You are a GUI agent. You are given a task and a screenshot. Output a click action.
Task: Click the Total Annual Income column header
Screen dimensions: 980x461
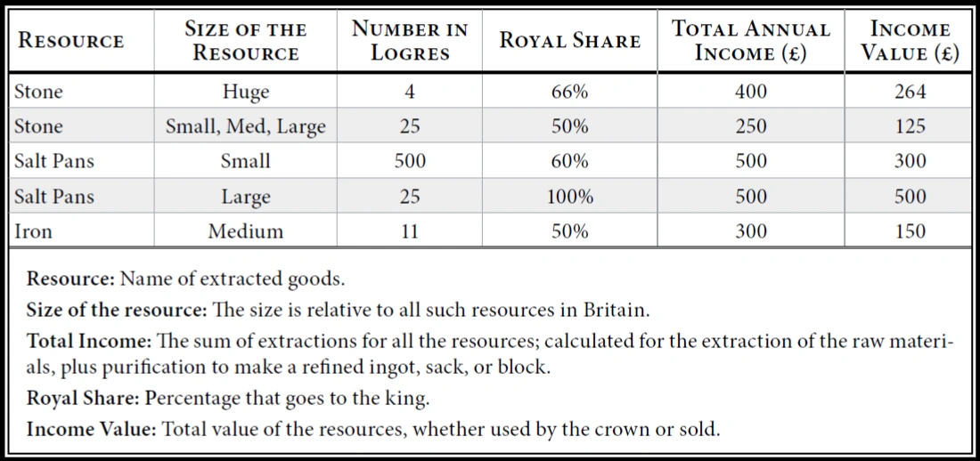tap(750, 41)
